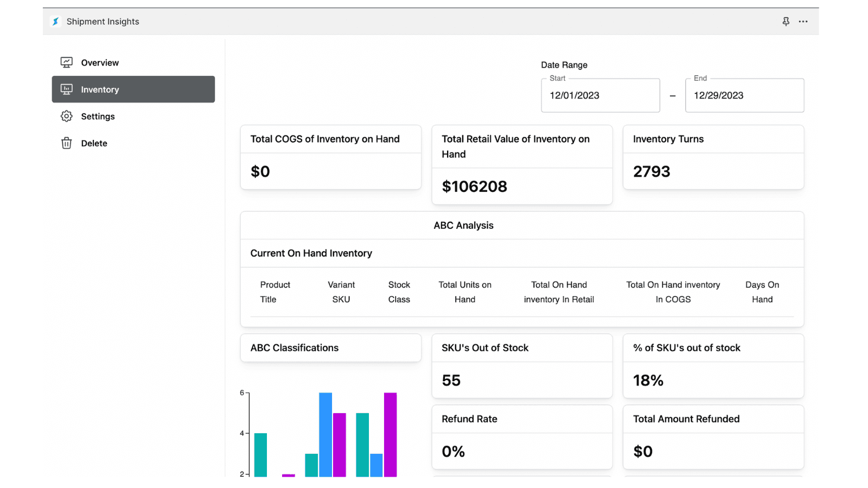The width and height of the screenshot is (868, 488).
Task: Click the Overview monitor-chart icon
Action: point(66,62)
